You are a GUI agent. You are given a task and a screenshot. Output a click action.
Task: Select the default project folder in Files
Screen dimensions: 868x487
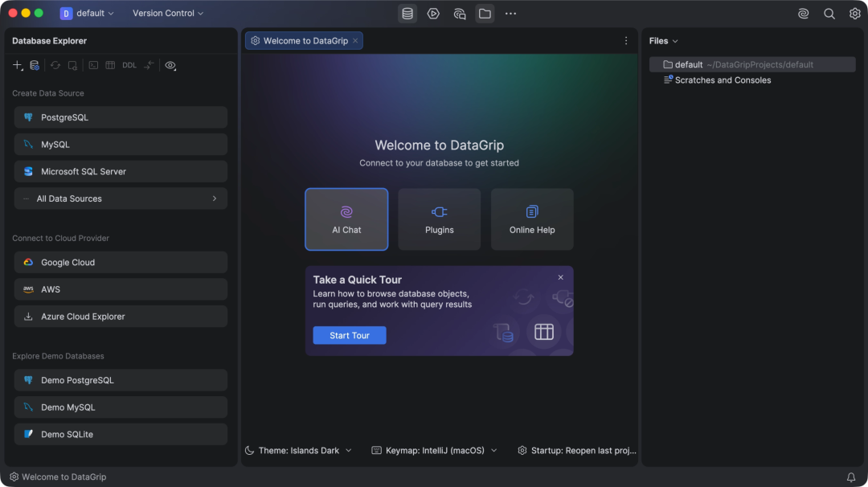click(752, 65)
